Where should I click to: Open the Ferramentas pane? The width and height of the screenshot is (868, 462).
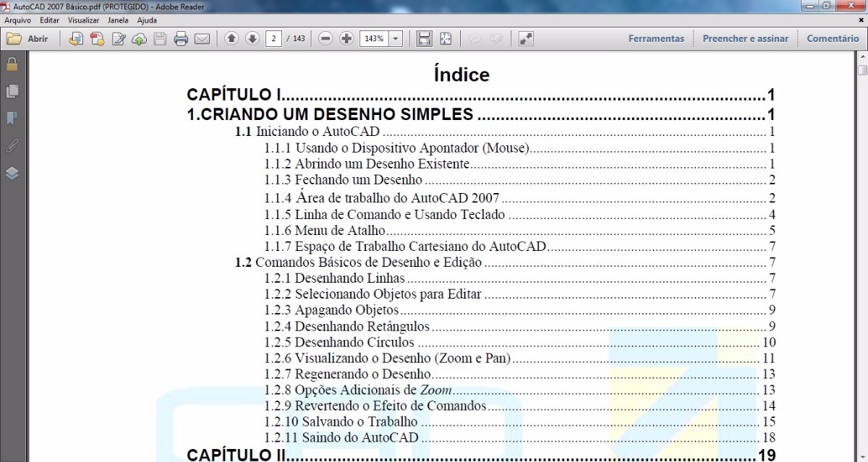(656, 38)
